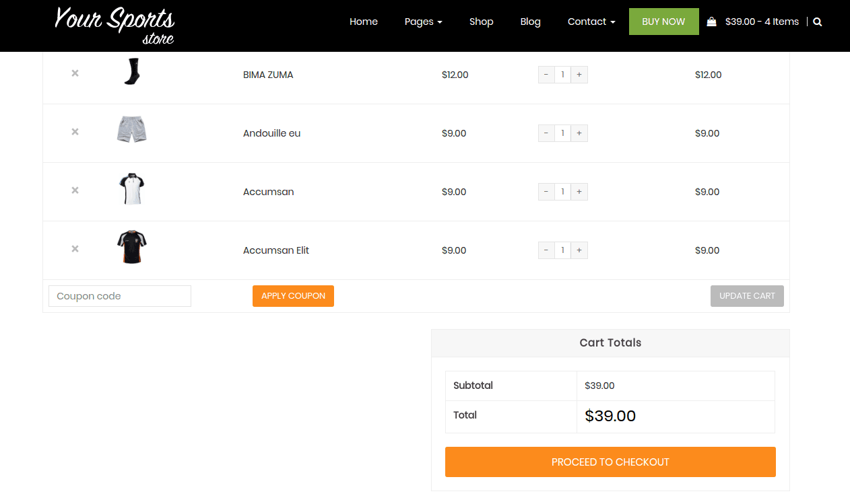Remove Accumsan Elit from the cart

tap(75, 248)
